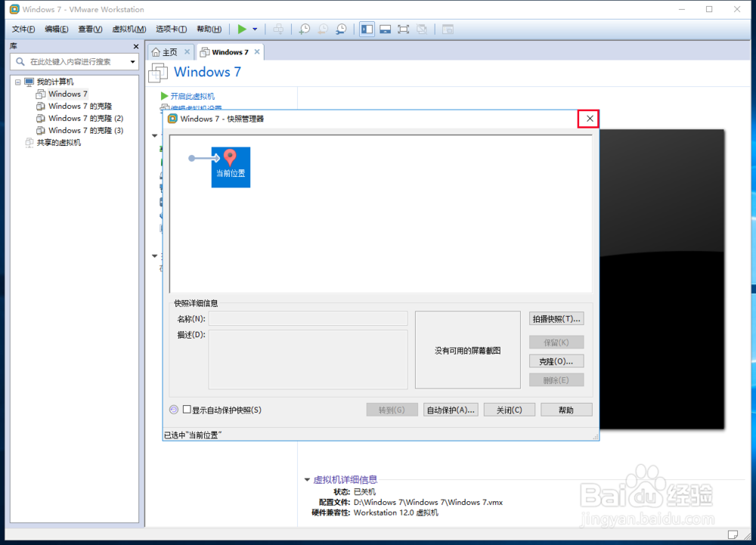
Task: Click the VMware Workstation title bar icon
Action: pos(14,9)
